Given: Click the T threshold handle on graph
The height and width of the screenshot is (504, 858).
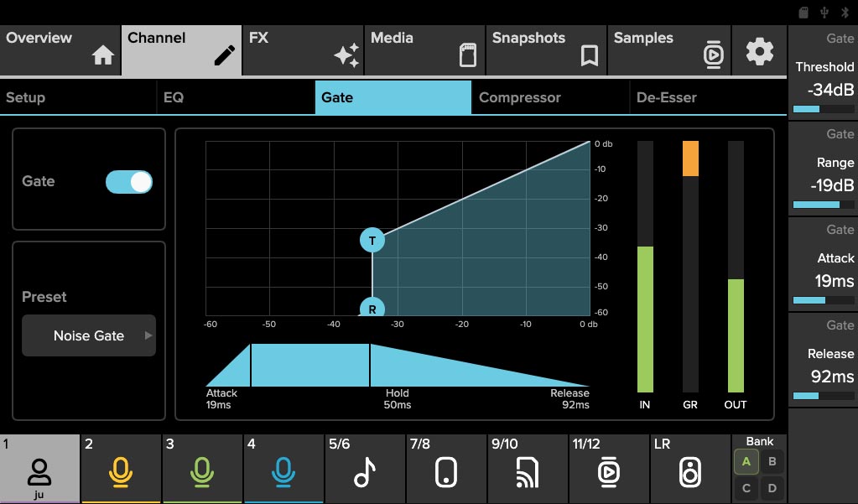Looking at the screenshot, I should click(372, 241).
